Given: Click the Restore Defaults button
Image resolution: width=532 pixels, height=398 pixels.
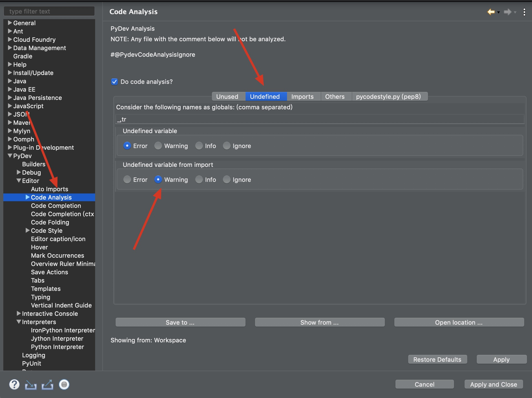Looking at the screenshot, I should pos(437,359).
